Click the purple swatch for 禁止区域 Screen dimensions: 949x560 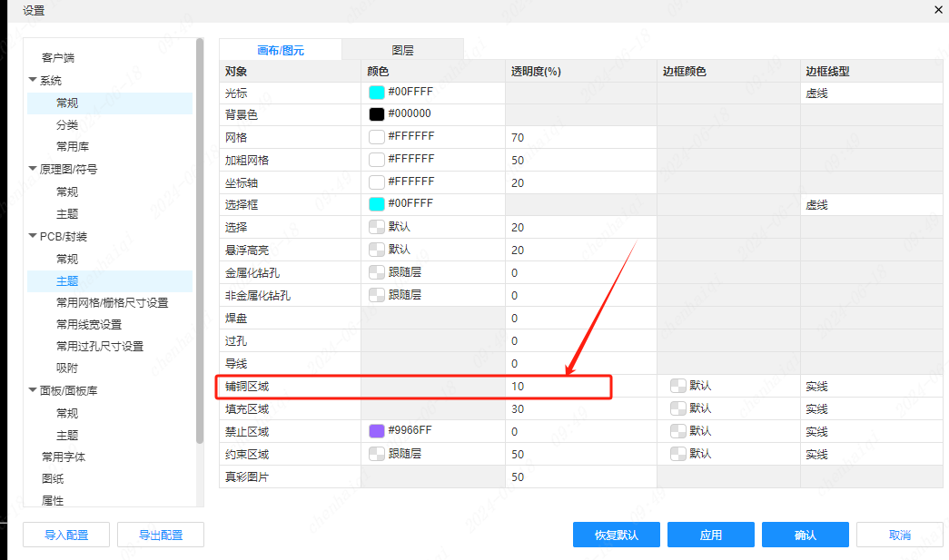[376, 431]
